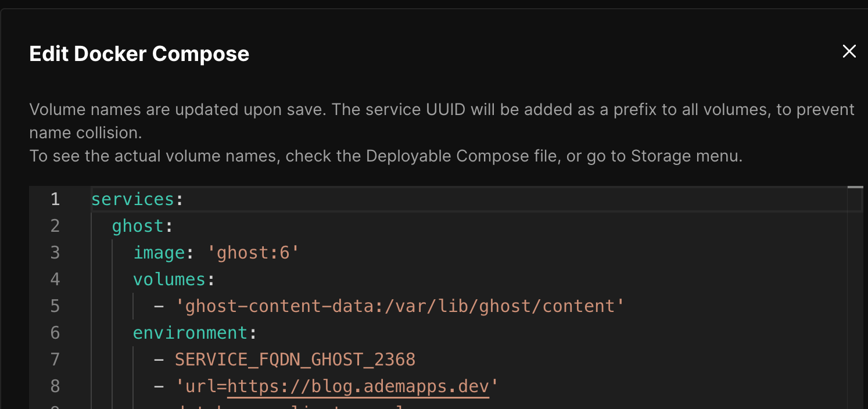
Task: Select line number 6 in the gutter
Action: pos(55,333)
